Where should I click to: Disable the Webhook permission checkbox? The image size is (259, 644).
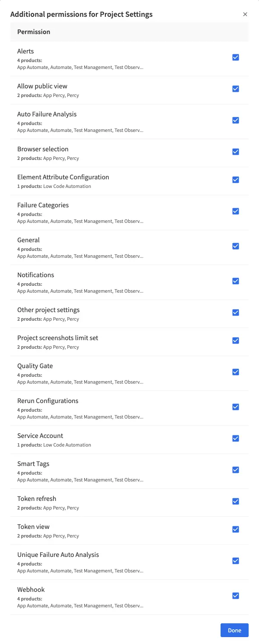click(x=236, y=595)
